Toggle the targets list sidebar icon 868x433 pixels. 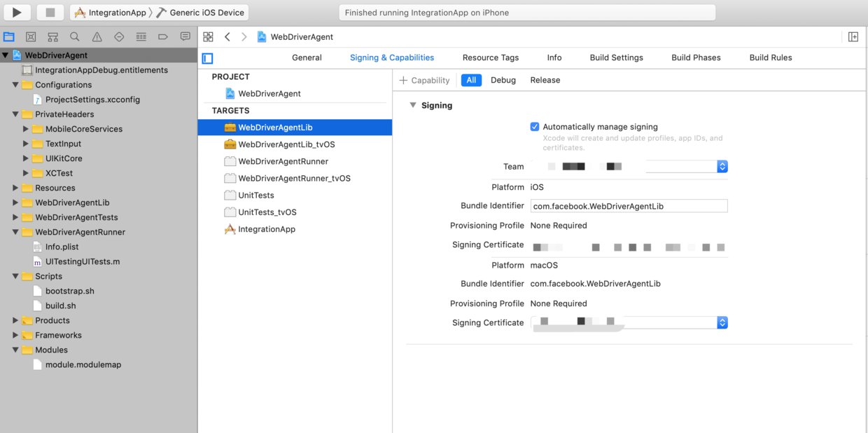pyautogui.click(x=207, y=58)
